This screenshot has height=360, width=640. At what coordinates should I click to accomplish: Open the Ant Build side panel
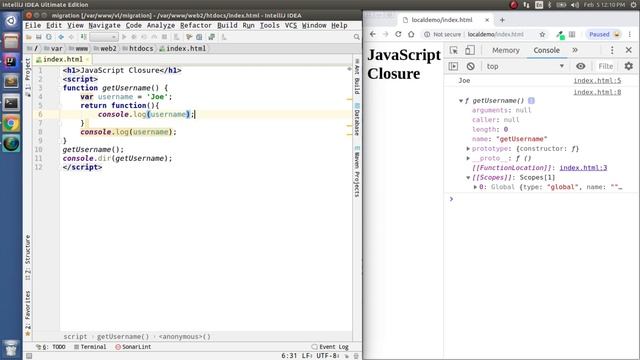point(357,77)
